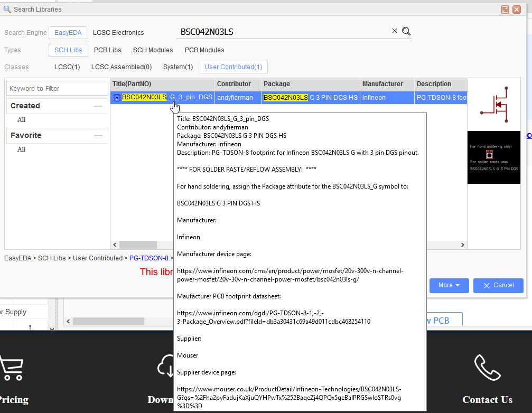Viewport: 532px width, 413px height.
Task: Sort by Contributor column header
Action: (x=238, y=84)
